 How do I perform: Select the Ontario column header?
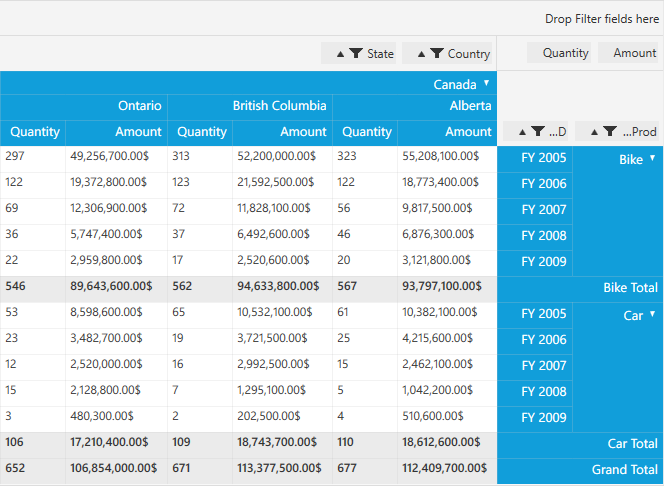point(84,105)
